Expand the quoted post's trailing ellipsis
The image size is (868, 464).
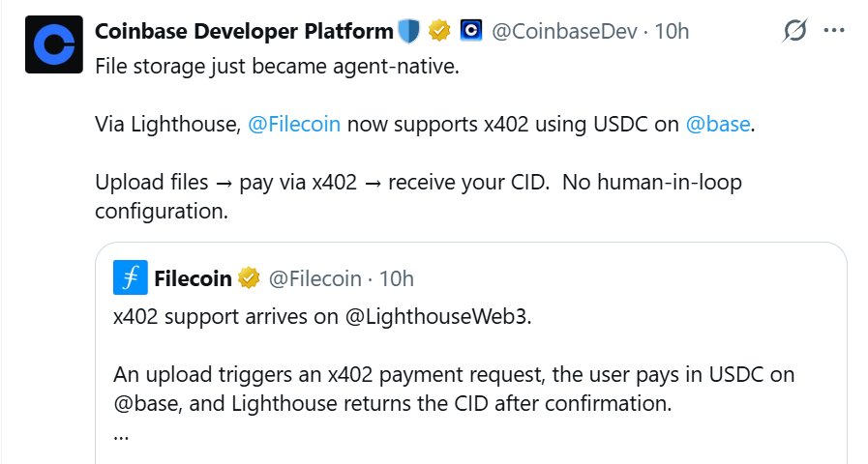point(121,434)
